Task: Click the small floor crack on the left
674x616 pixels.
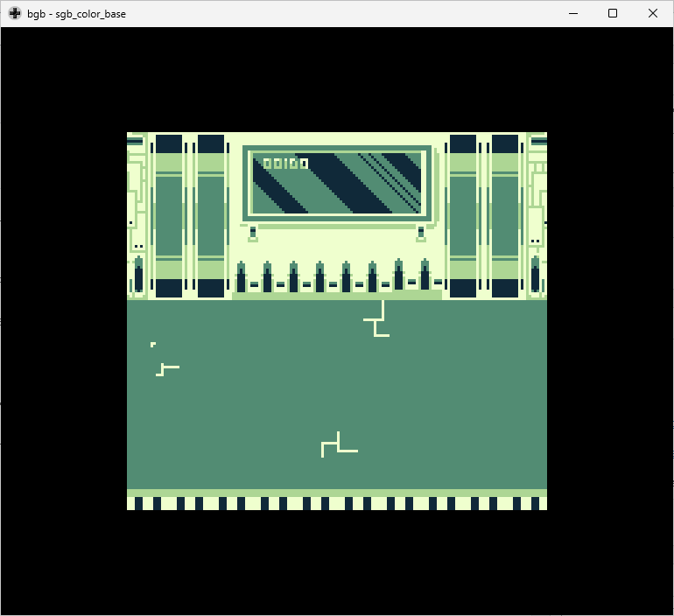Action: pos(166,369)
